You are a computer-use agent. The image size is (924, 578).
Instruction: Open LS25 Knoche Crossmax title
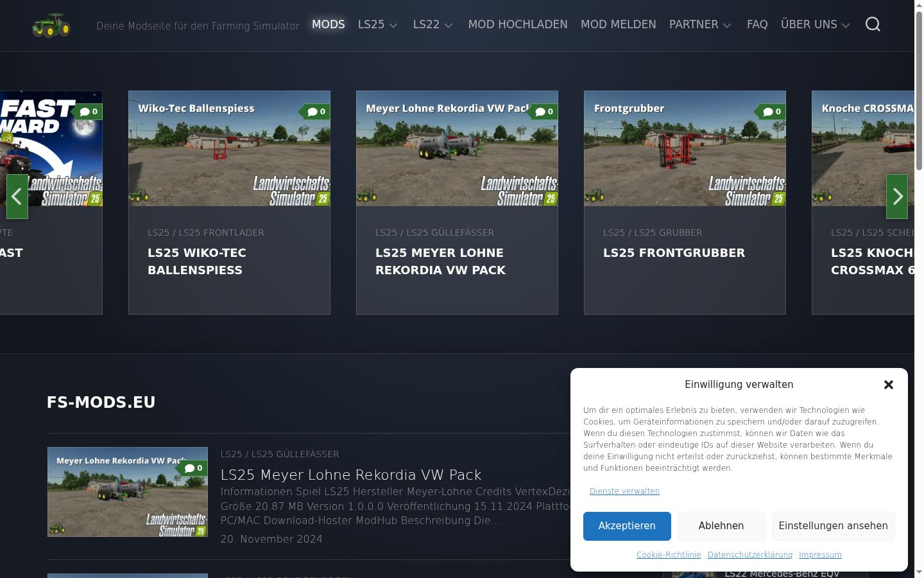873,261
